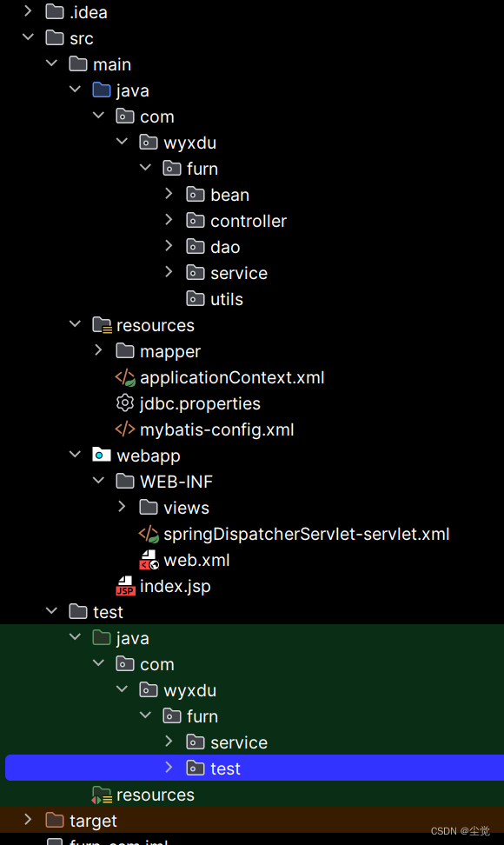504x845 pixels.
Task: Select the dao package
Action: click(226, 247)
